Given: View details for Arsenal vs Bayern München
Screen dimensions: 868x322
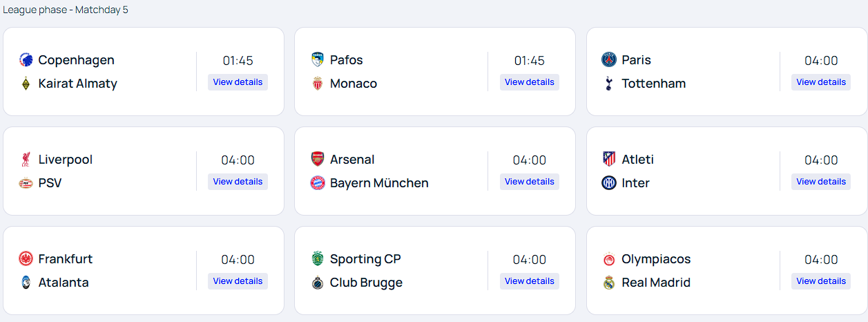Looking at the screenshot, I should 529,182.
